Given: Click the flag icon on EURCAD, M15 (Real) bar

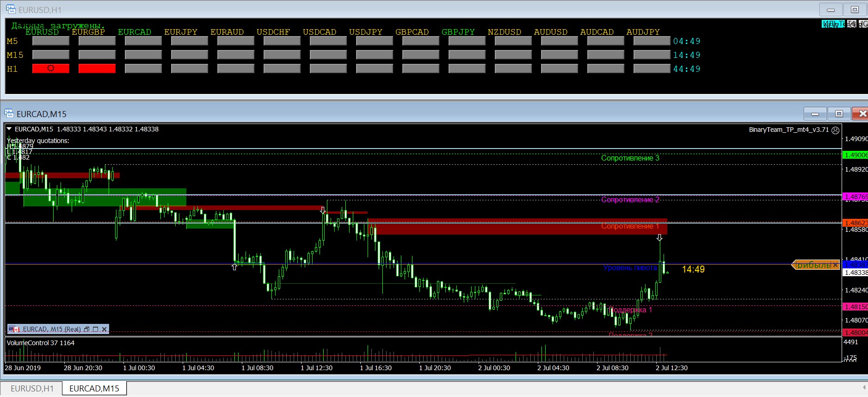Looking at the screenshot, I should click(x=14, y=329).
